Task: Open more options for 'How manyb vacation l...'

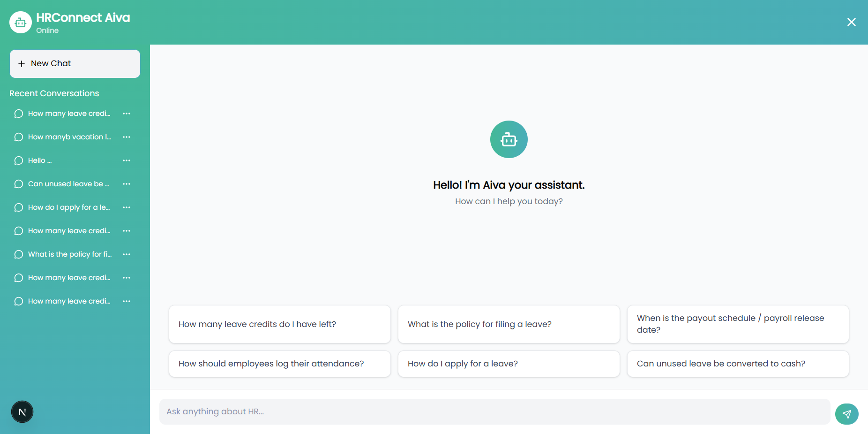Action: (127, 137)
